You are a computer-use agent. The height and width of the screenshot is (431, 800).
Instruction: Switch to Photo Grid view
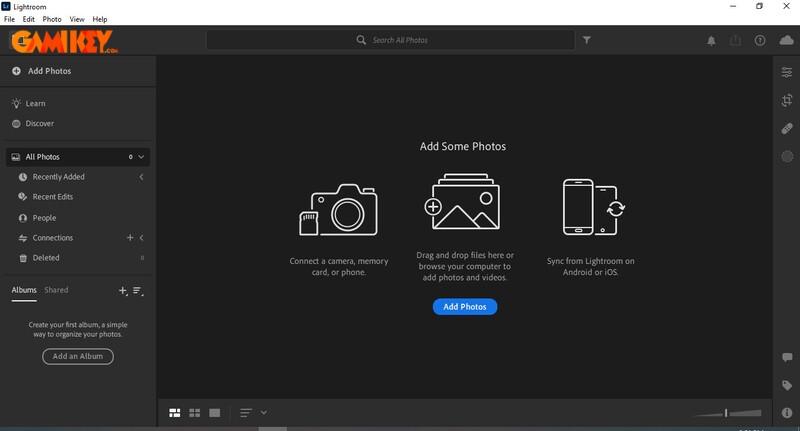pos(174,413)
